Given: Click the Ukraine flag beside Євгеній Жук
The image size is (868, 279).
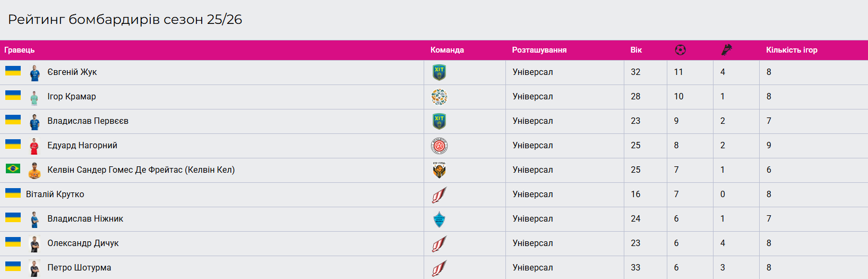Looking at the screenshot, I should click(x=13, y=71).
